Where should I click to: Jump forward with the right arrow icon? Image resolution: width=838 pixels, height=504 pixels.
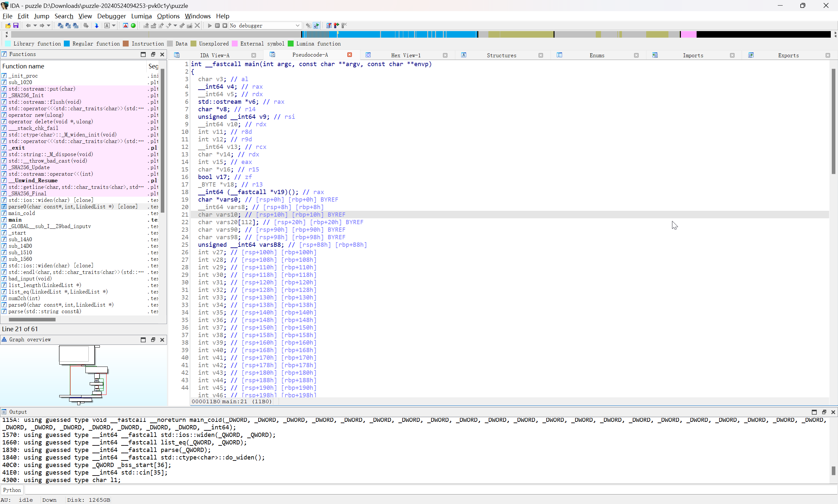click(x=42, y=26)
